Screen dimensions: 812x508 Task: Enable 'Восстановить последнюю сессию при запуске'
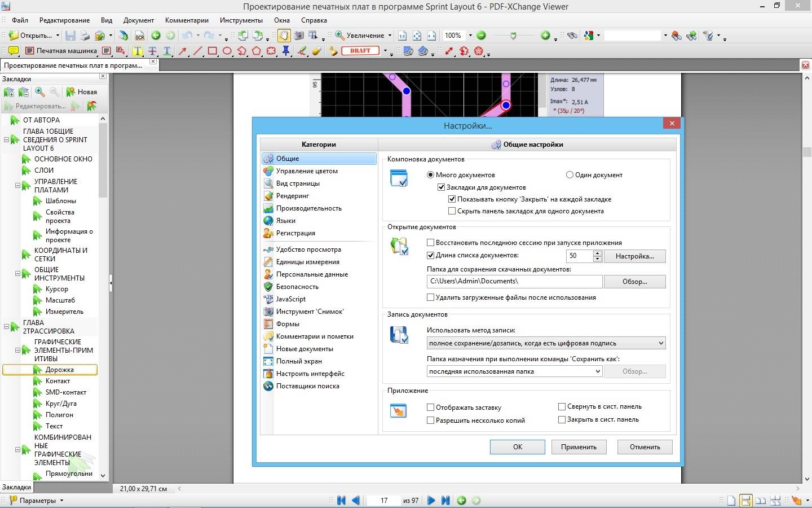click(431, 243)
